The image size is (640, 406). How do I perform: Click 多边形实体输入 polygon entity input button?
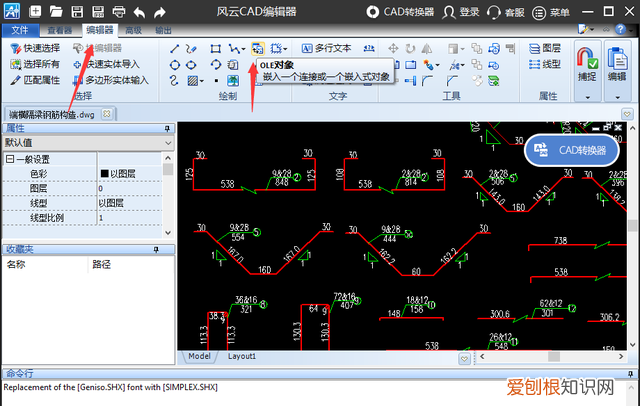111,80
